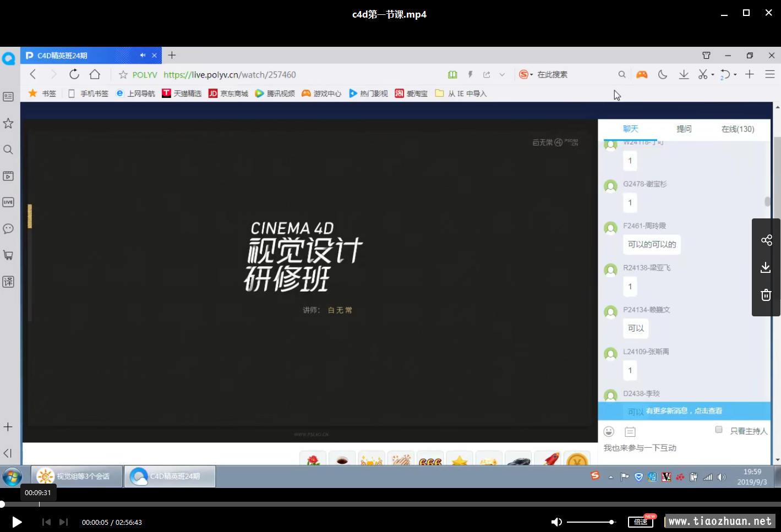Play the video with the play button
Viewport: 781px width, 532px height.
[x=17, y=522]
